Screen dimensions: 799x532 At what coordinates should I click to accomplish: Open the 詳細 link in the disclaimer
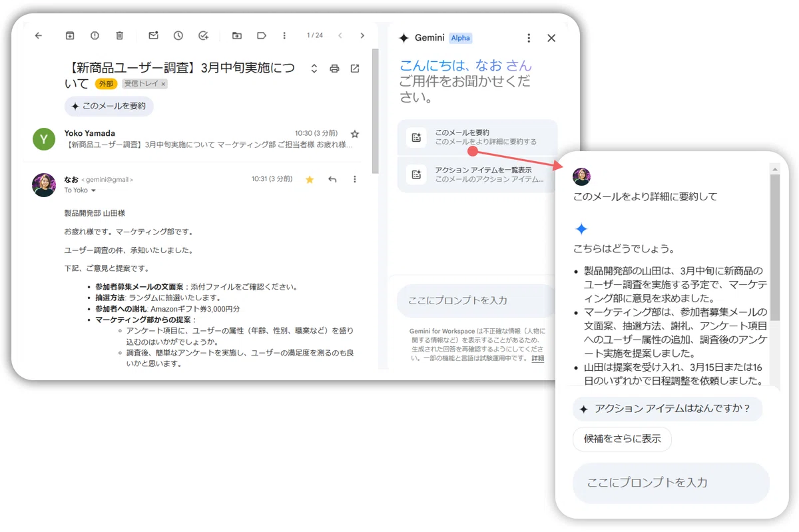537,358
